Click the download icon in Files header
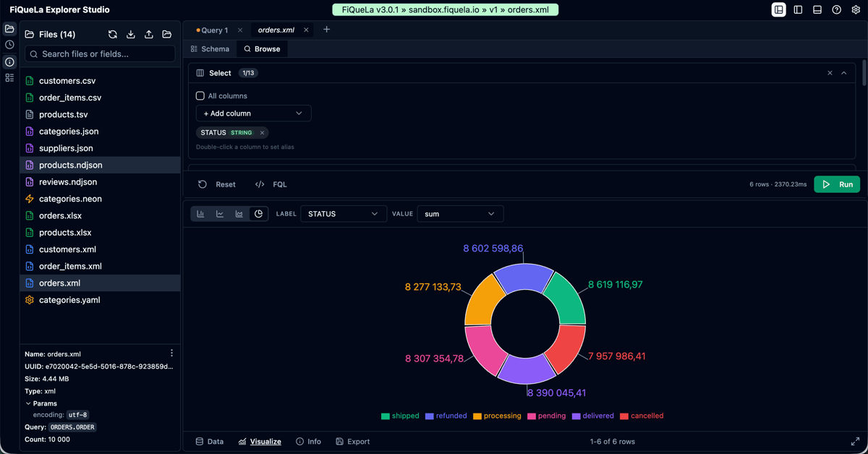868x454 pixels. tap(131, 34)
